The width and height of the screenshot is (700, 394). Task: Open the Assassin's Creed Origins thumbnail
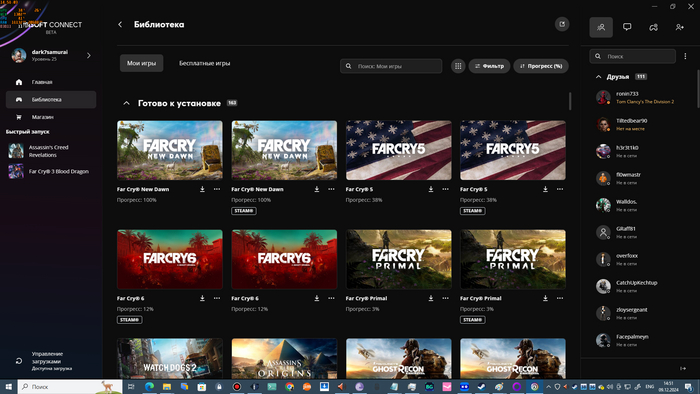tap(284, 358)
